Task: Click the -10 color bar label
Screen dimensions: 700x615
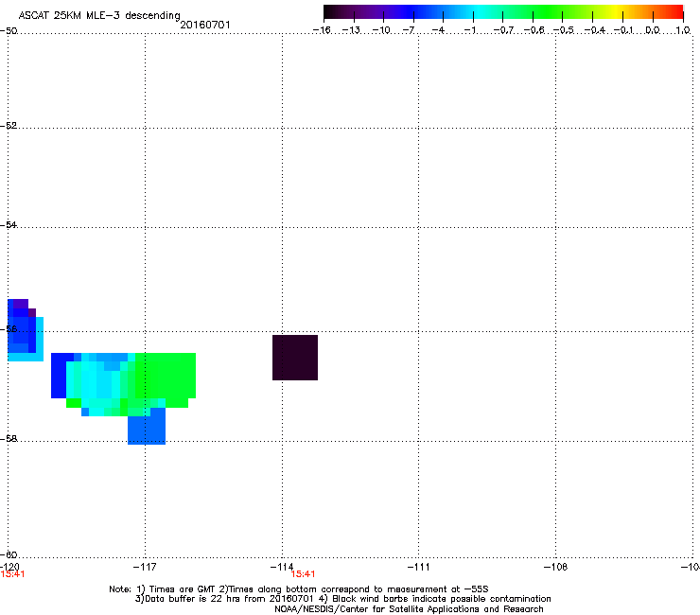Action: (381, 30)
